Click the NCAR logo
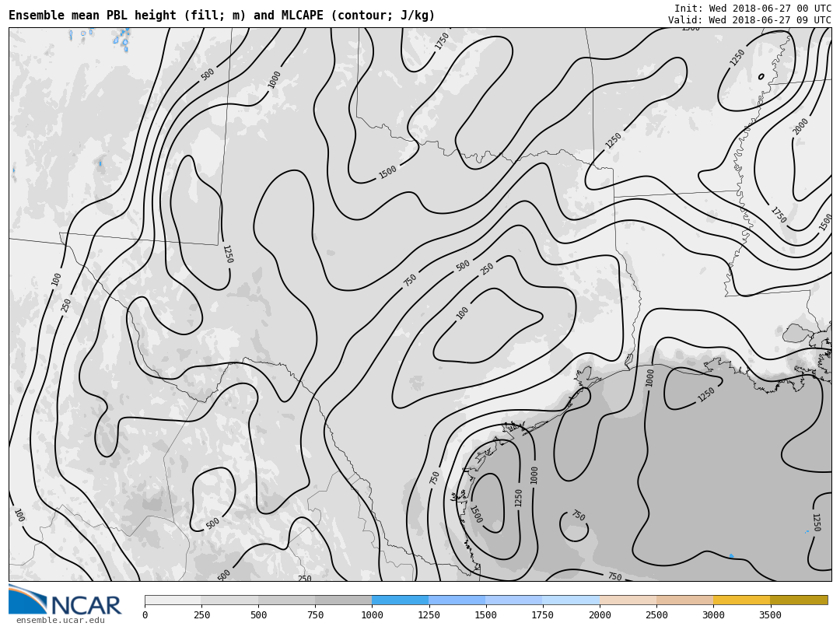This screenshot has width=840, height=630. click(65, 600)
